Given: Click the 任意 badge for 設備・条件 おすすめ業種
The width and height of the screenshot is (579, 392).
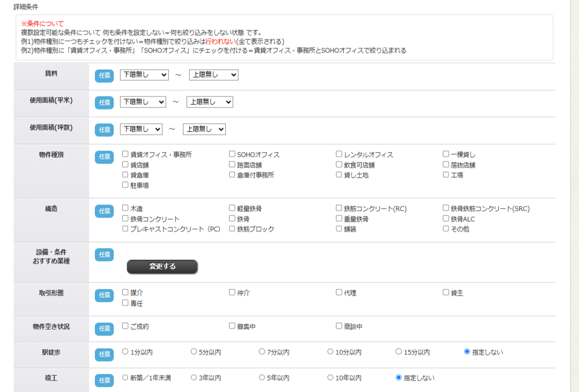Looking at the screenshot, I should coord(104,255).
